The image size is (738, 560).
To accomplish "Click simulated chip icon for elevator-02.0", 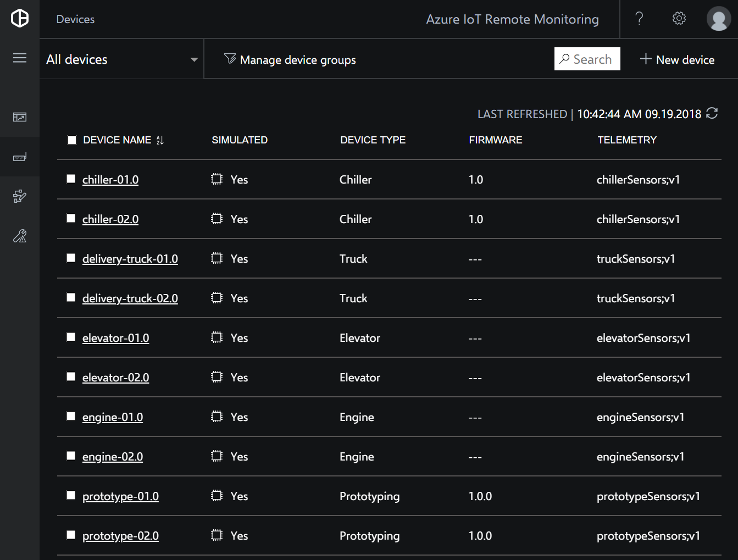I will click(217, 377).
